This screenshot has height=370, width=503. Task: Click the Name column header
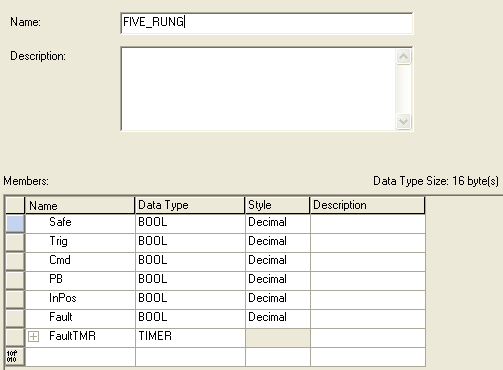[x=80, y=205]
